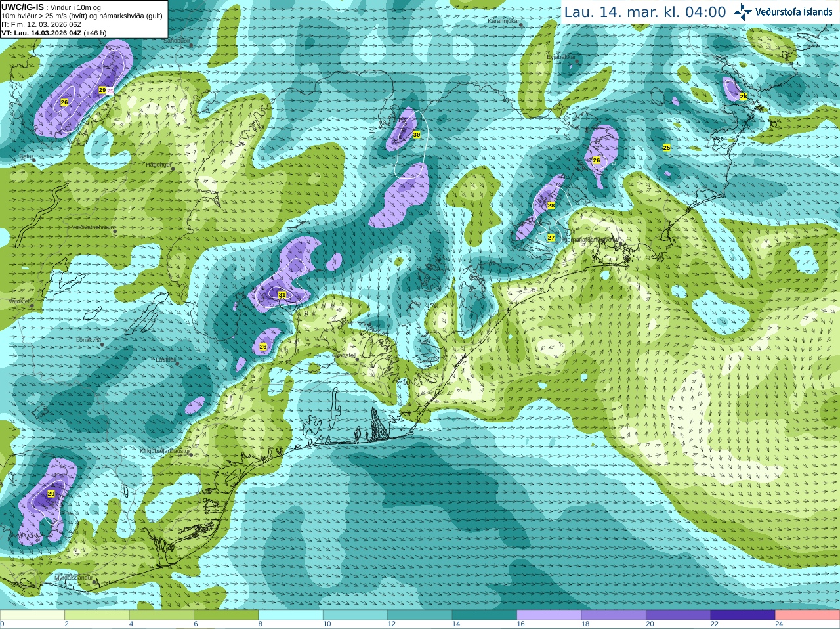Click the hámarkshviða (gult) description line

pos(82,16)
